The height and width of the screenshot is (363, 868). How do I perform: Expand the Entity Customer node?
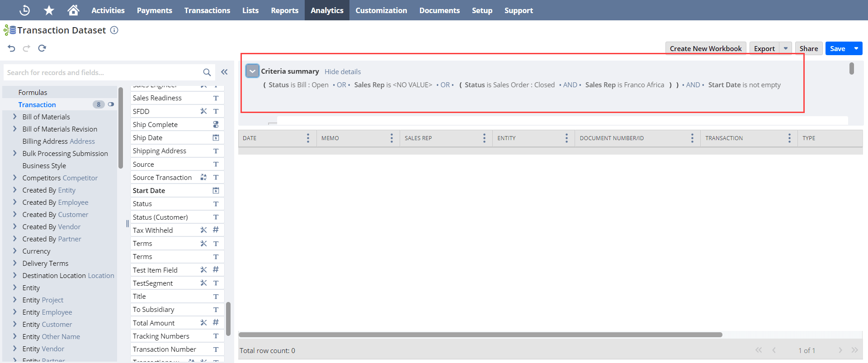[x=15, y=324]
